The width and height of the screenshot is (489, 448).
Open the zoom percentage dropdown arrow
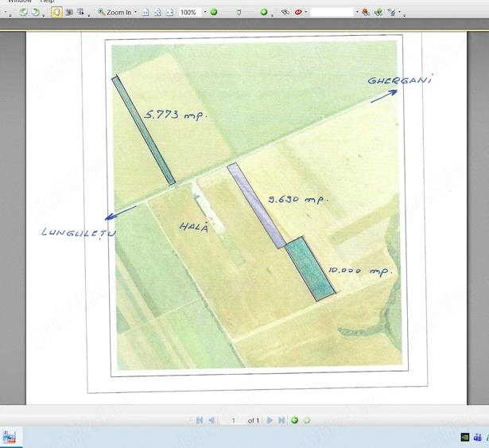pos(205,12)
